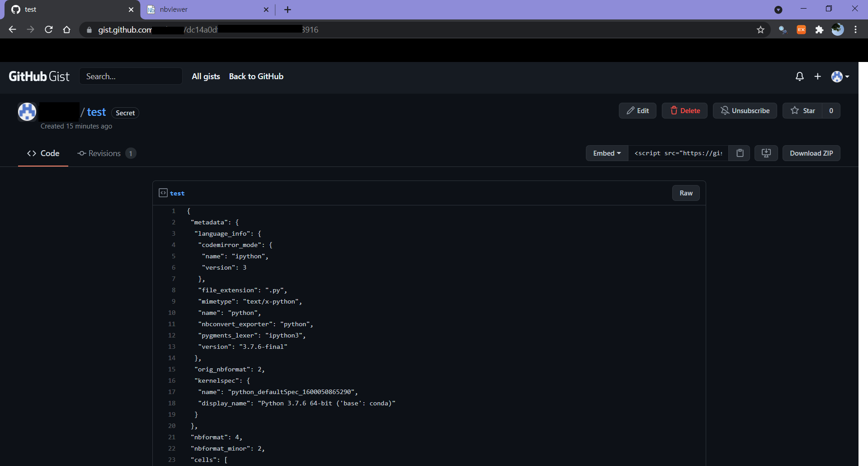868x466 pixels.
Task: Click the "nbformat": 4 line
Action: click(x=217, y=437)
